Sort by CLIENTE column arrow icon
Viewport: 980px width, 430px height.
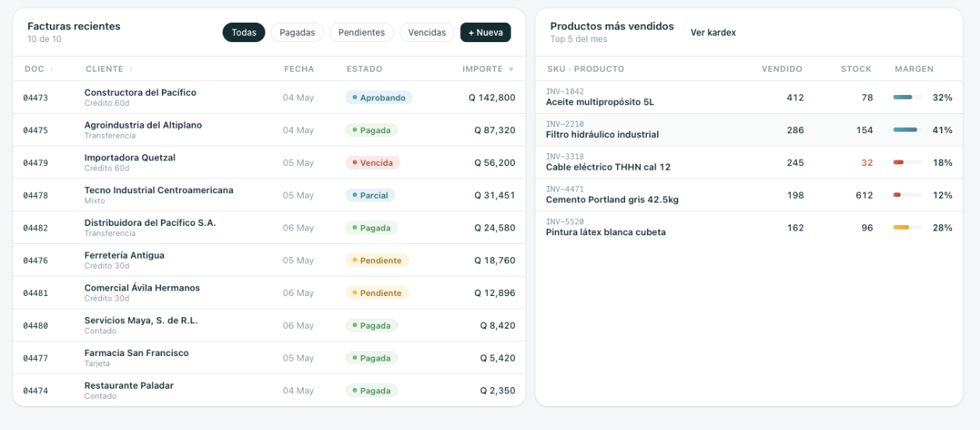(131, 69)
